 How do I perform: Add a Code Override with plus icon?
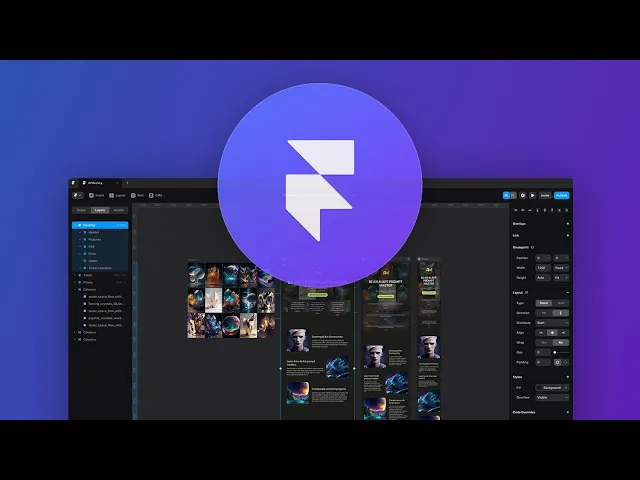click(567, 412)
